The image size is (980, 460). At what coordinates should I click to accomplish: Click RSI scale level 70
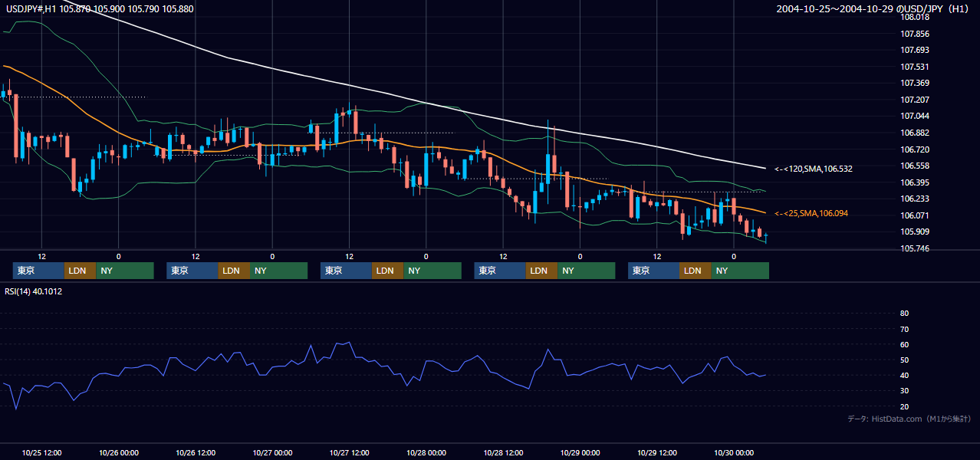coord(904,329)
